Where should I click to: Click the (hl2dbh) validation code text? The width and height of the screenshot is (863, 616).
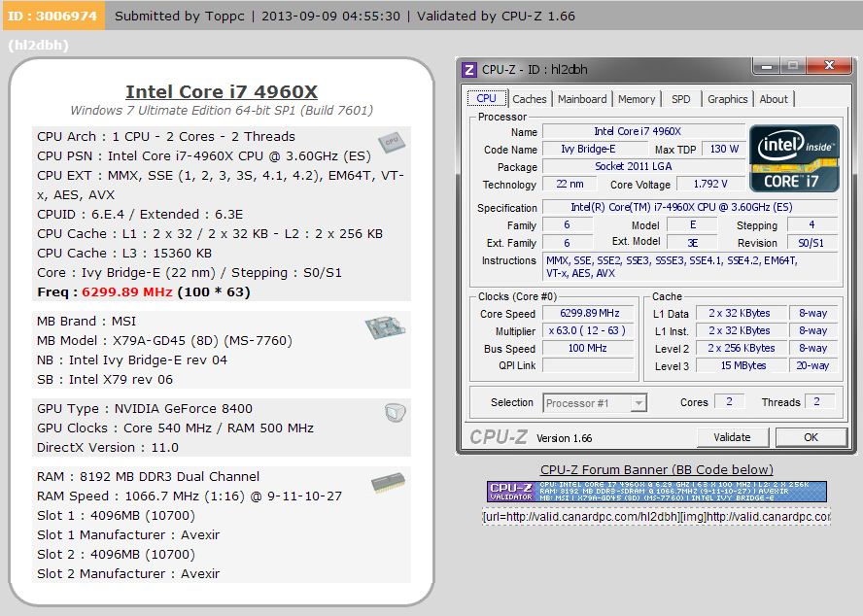(x=39, y=45)
